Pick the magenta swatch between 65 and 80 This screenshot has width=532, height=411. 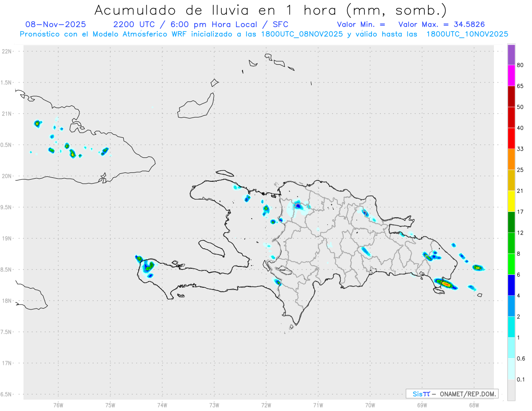point(511,76)
